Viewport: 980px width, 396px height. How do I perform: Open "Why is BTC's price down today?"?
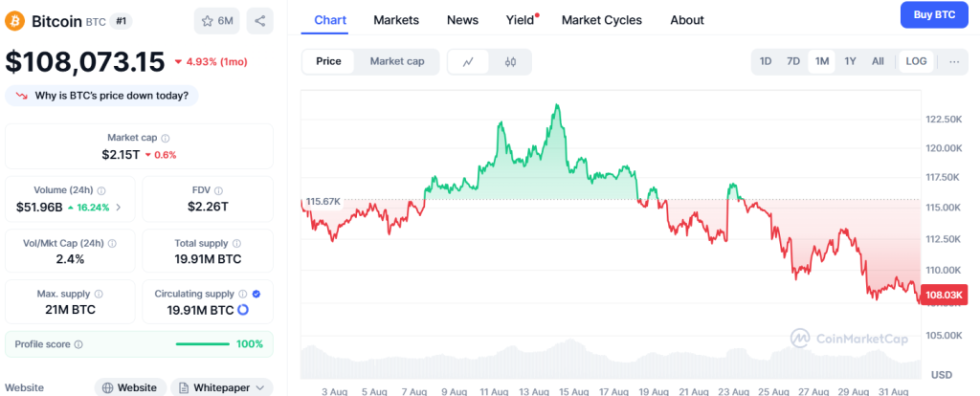pyautogui.click(x=102, y=95)
